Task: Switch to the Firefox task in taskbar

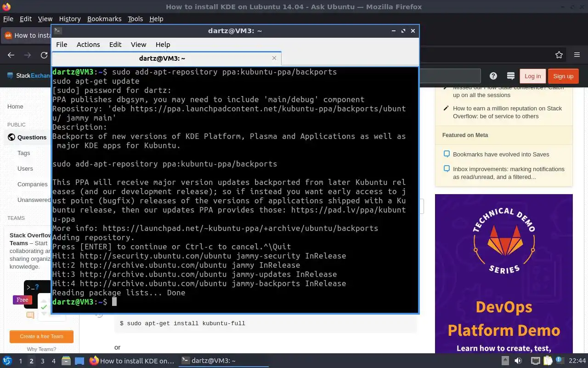Action: pyautogui.click(x=132, y=361)
